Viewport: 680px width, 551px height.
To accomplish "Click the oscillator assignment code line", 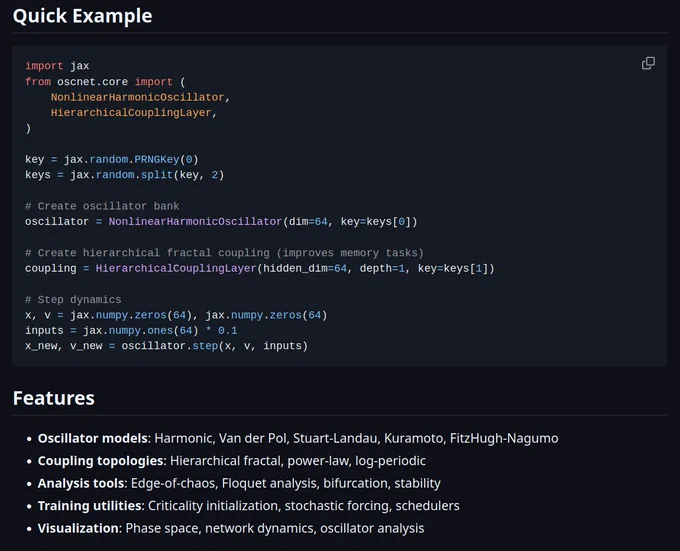I will 221,222.
